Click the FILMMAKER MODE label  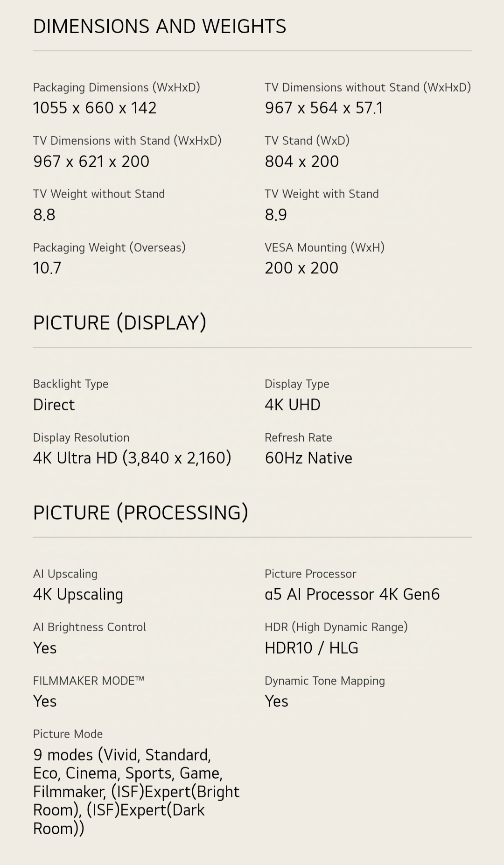(x=89, y=681)
